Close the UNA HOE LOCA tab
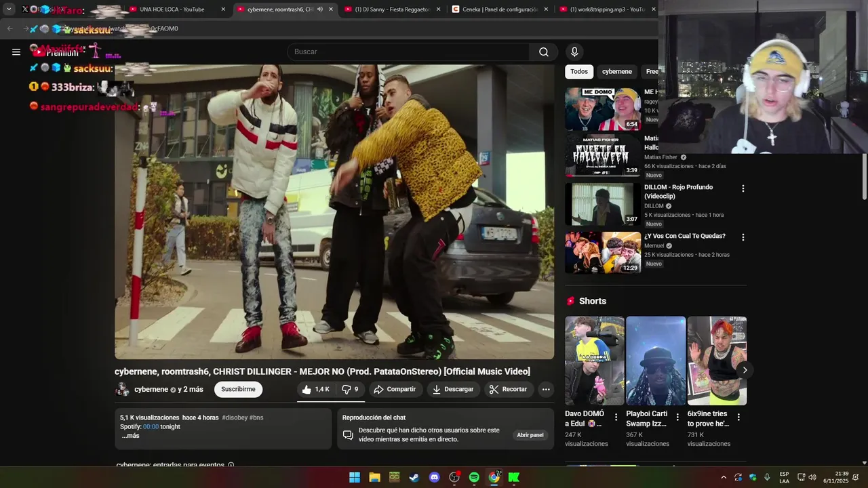Screen dimensions: 868x488 (x=223, y=9)
